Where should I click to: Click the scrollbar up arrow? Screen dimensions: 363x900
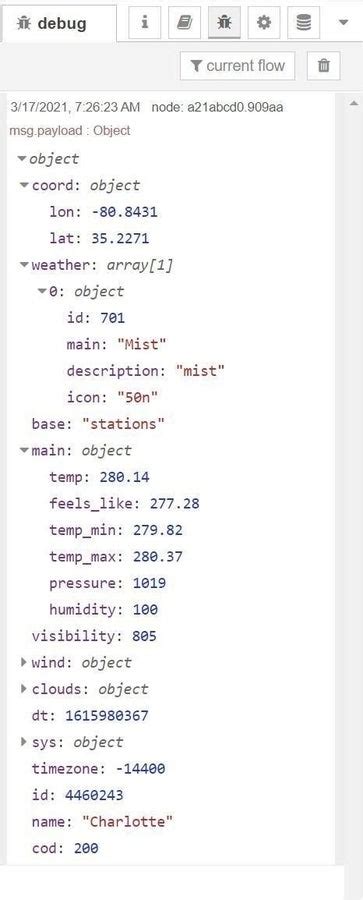point(353,103)
